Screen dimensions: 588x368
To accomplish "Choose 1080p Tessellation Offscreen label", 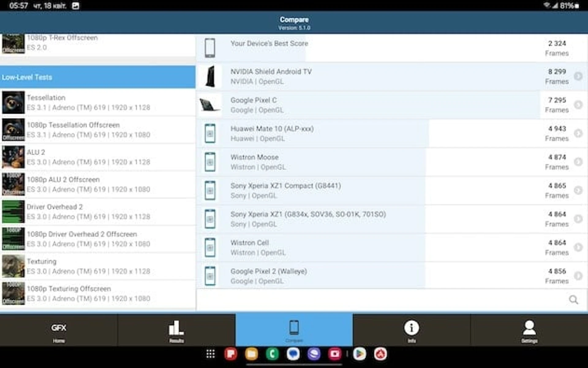I will tap(73, 125).
